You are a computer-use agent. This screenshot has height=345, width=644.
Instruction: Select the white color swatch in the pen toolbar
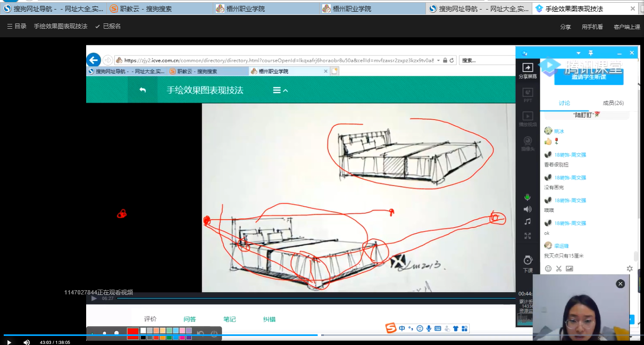(x=143, y=331)
